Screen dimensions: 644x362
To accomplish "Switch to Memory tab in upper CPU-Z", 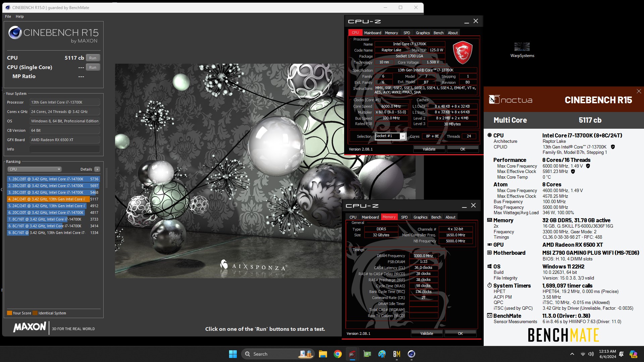I will pyautogui.click(x=391, y=33).
